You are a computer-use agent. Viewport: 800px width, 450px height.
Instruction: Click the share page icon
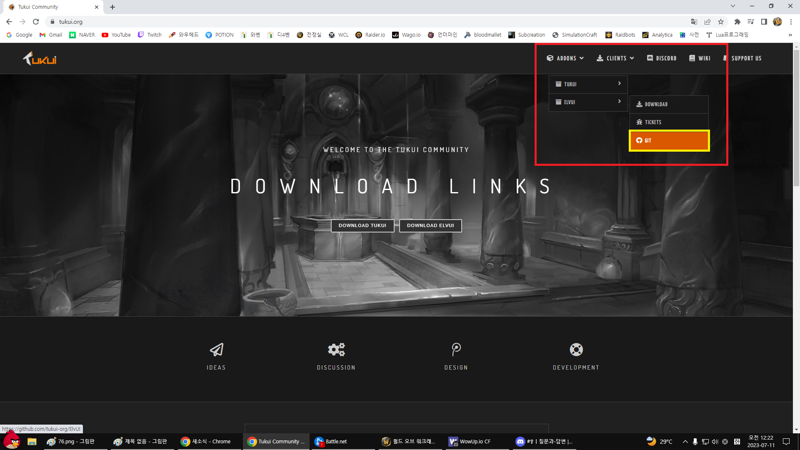coord(707,22)
